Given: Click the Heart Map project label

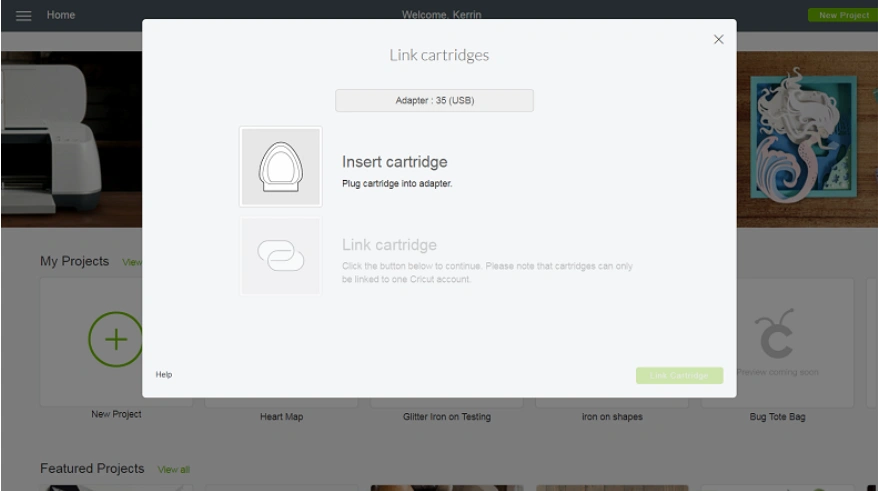Looking at the screenshot, I should pyautogui.click(x=281, y=417).
